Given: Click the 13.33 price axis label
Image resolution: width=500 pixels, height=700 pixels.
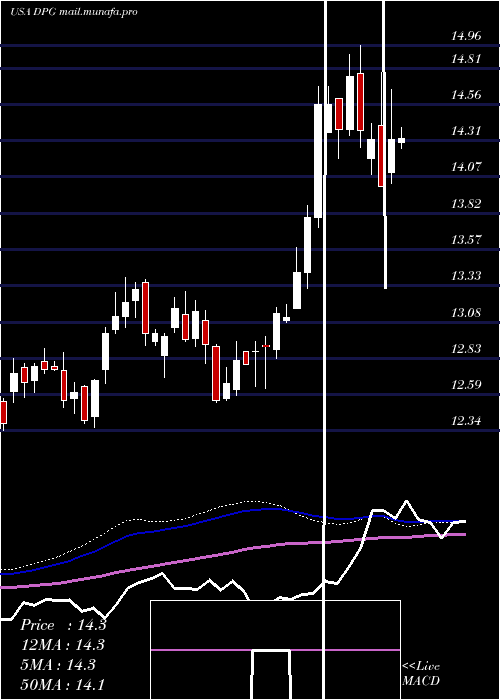Looking at the screenshot, I should pyautogui.click(x=466, y=276).
